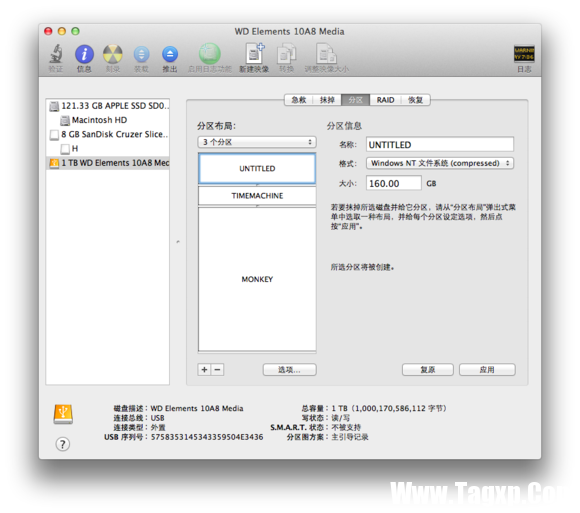Screen dimensions: 580x513
Task: Remove partition with the minus button
Action: coord(218,369)
